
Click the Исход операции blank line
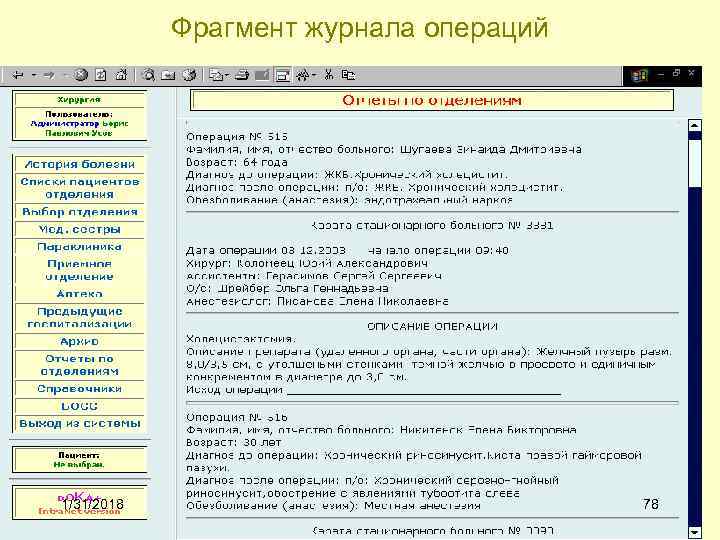pos(423,391)
